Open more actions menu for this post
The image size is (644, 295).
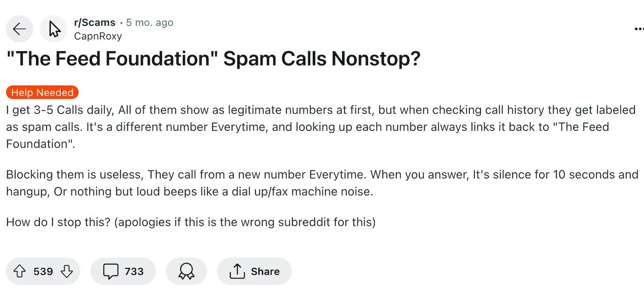(638, 29)
